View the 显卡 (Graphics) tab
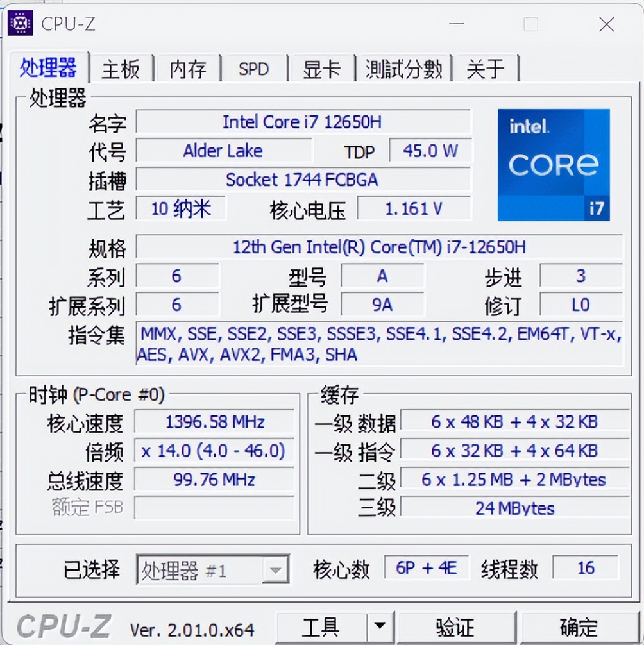Image resolution: width=644 pixels, height=645 pixels. coord(321,69)
